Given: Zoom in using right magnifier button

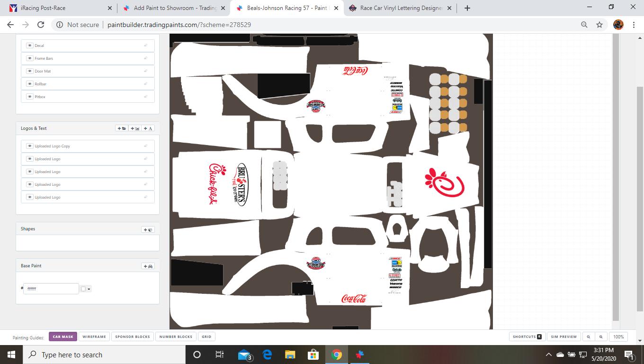Looking at the screenshot, I should tap(601, 337).
